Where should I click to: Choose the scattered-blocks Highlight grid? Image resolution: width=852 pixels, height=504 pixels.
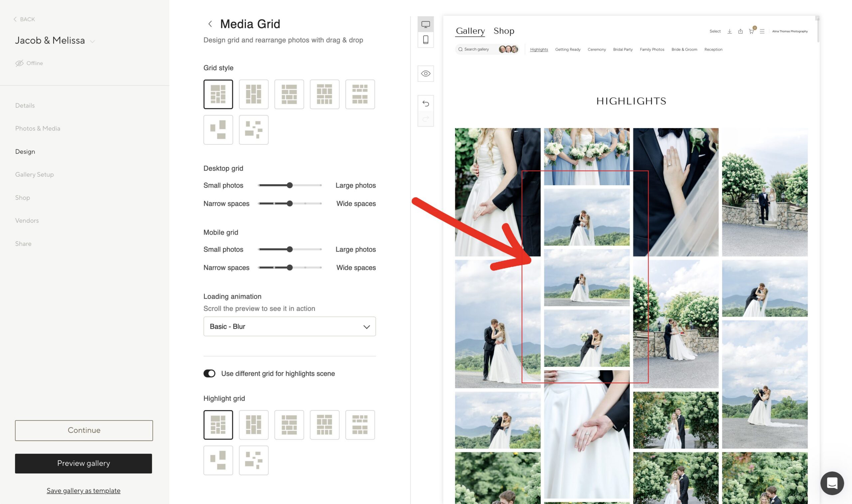253,460
